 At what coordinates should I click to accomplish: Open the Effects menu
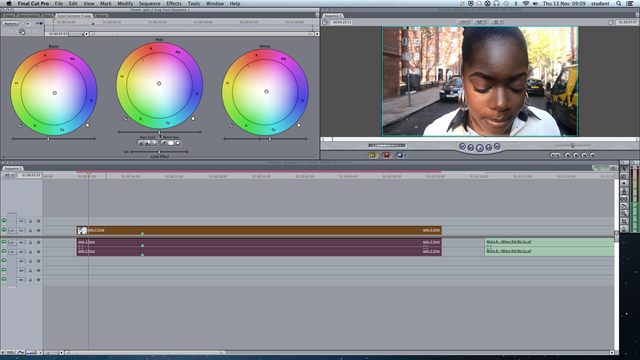pos(174,3)
